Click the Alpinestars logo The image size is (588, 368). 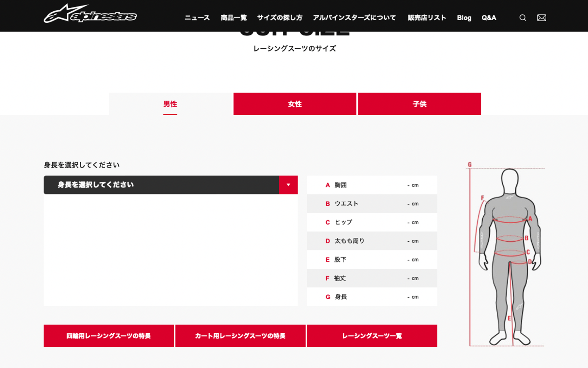(x=90, y=14)
